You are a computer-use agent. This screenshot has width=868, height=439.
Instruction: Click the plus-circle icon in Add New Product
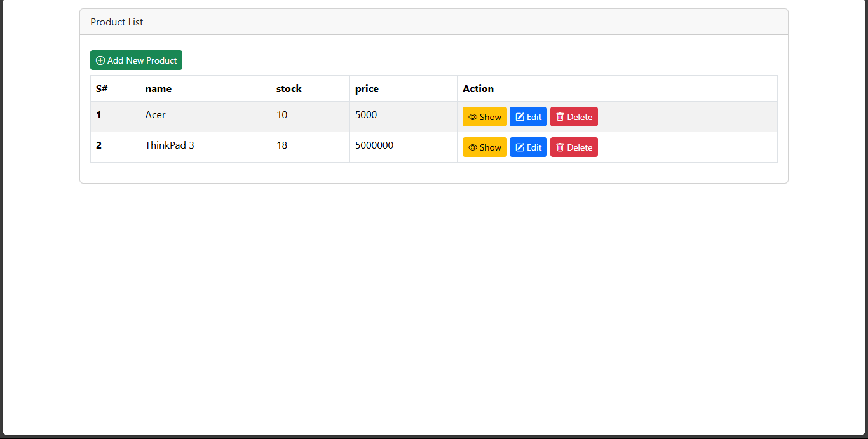click(100, 60)
